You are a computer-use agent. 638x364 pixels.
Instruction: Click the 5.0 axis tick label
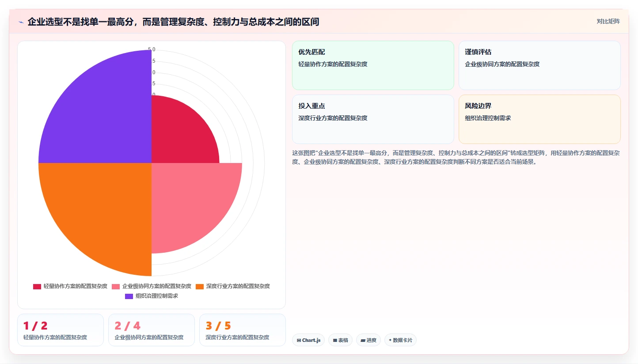click(x=152, y=49)
